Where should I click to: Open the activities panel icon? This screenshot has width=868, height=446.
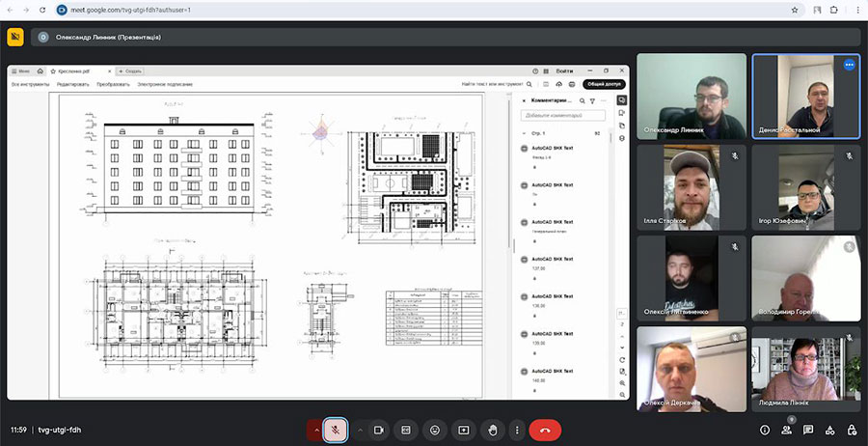pos(830,430)
